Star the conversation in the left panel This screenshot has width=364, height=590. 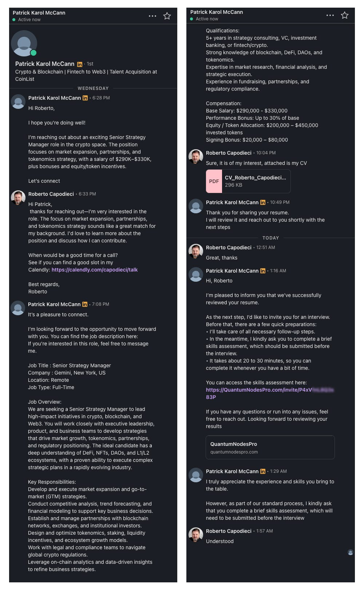pyautogui.click(x=167, y=16)
